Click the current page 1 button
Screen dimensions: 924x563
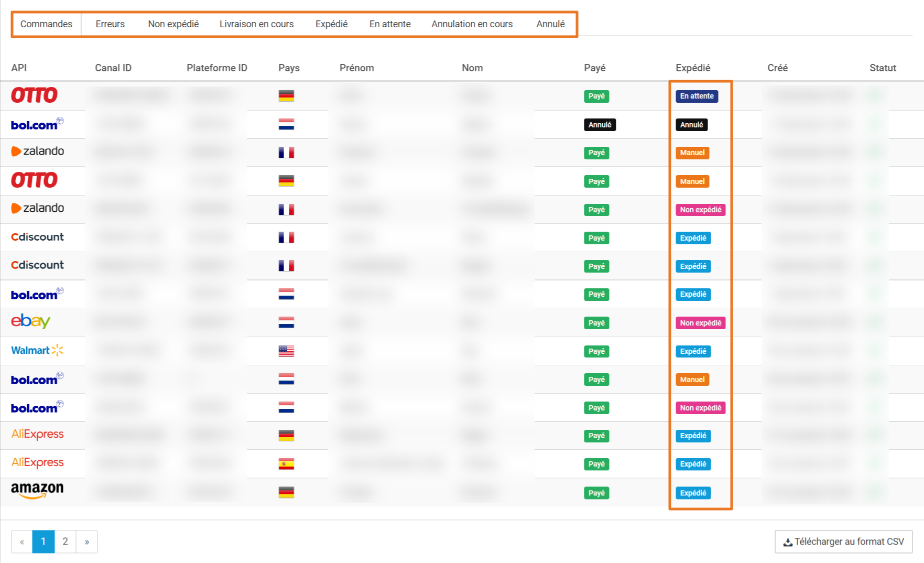coord(44,542)
